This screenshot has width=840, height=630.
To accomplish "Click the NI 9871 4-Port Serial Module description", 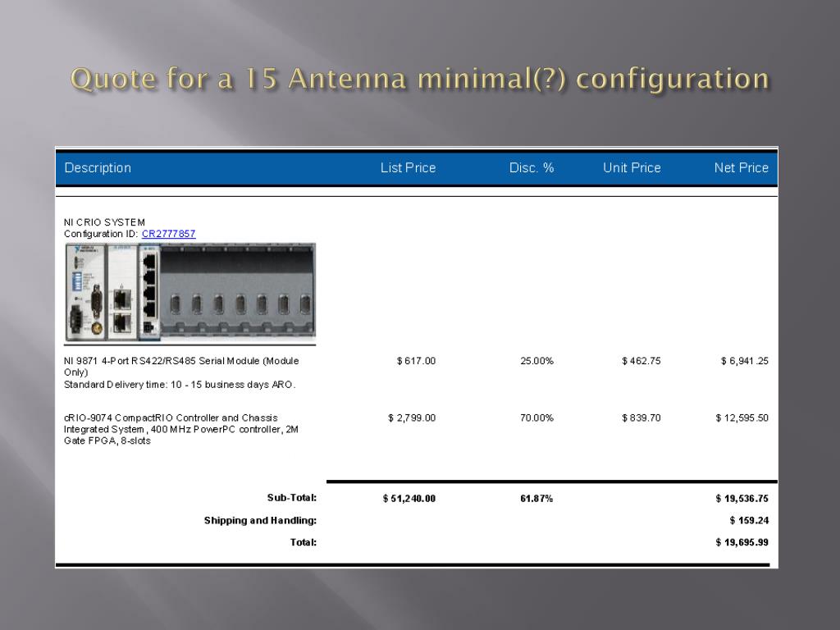I will [181, 367].
